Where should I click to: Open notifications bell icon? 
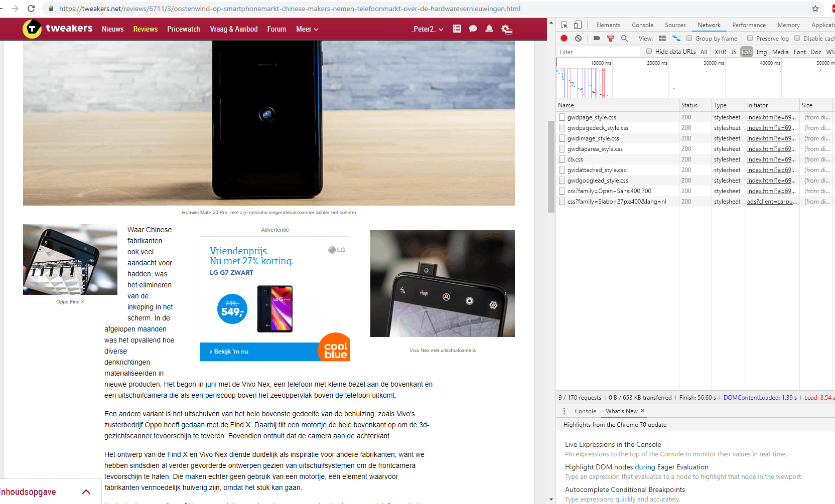pyautogui.click(x=489, y=29)
